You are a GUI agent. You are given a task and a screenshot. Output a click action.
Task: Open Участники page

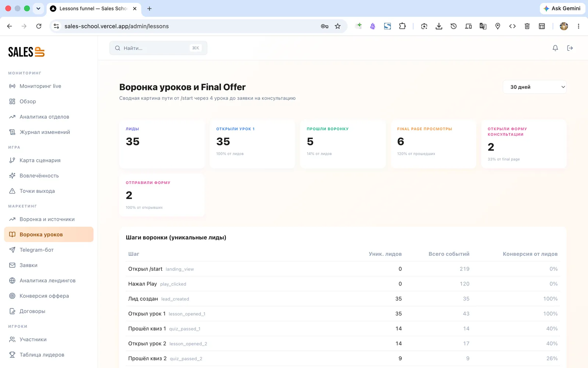(x=49, y=339)
